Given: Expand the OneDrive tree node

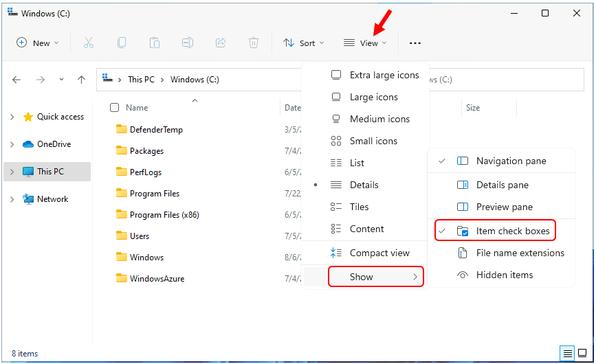Looking at the screenshot, I should [x=12, y=144].
